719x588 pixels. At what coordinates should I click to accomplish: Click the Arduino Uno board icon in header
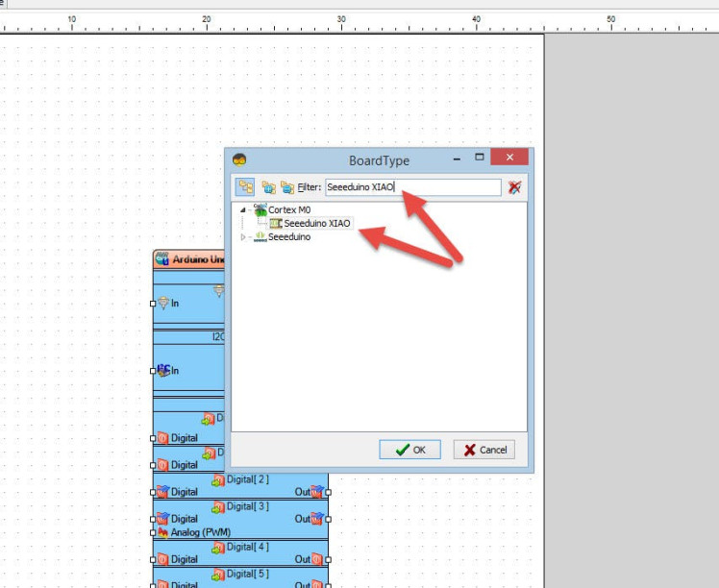click(161, 259)
